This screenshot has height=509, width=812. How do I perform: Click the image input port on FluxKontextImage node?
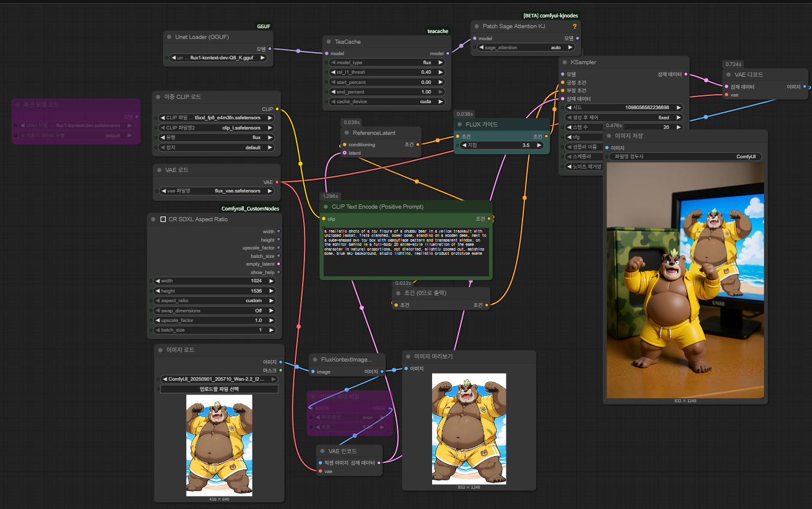pyautogui.click(x=312, y=372)
